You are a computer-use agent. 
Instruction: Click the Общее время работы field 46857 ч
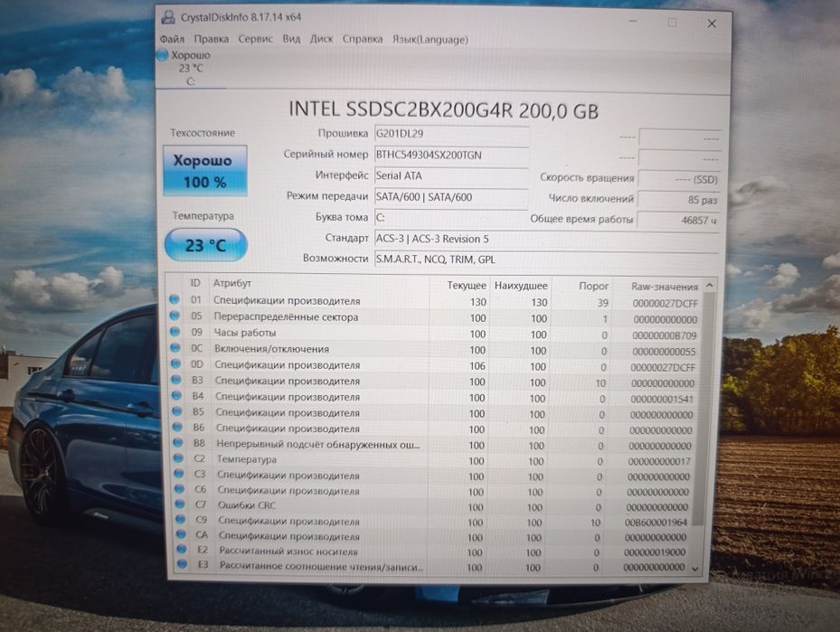(x=677, y=220)
